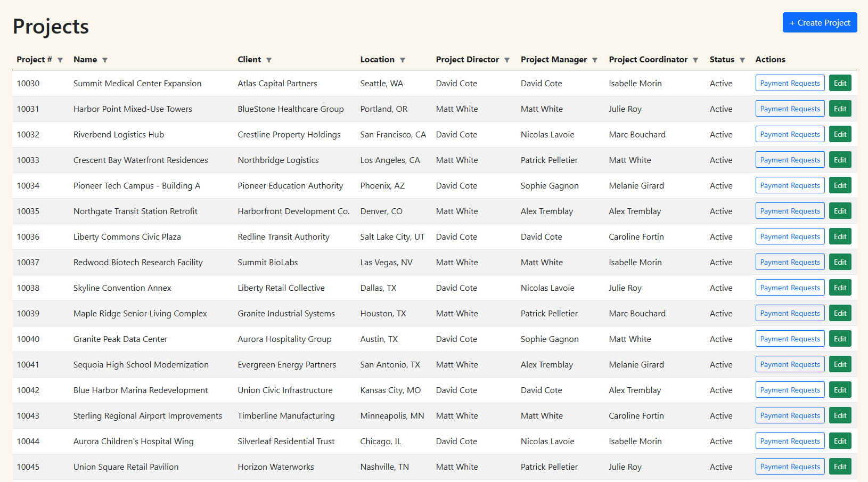Viewport: 868px width, 482px height.
Task: Open the Status column filter icon
Action: 742,60
